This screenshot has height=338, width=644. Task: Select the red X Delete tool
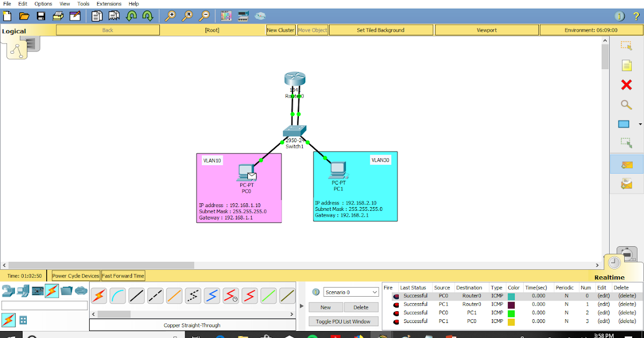point(626,85)
